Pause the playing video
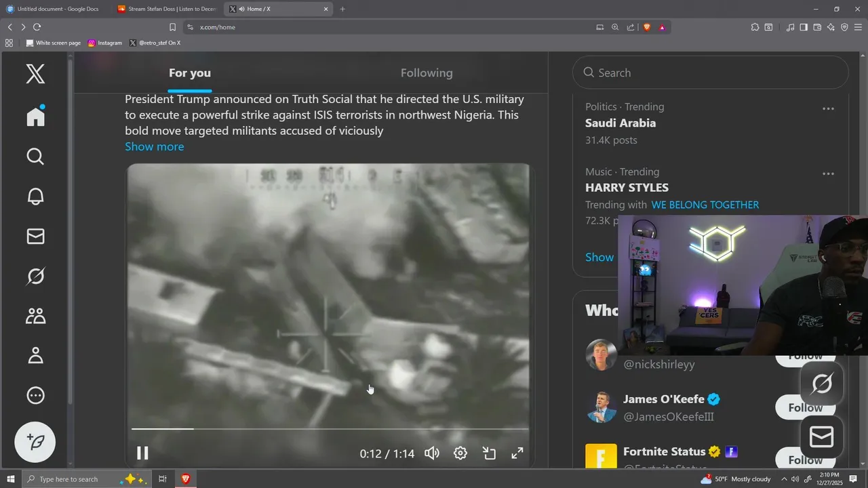The width and height of the screenshot is (868, 488). 142,453
